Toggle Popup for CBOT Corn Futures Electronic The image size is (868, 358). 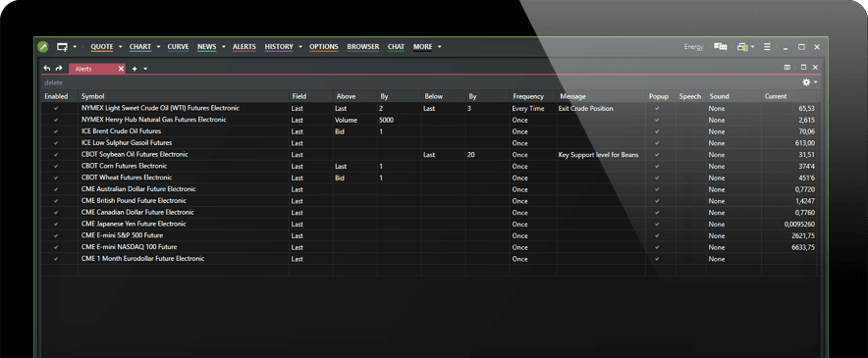tap(657, 167)
